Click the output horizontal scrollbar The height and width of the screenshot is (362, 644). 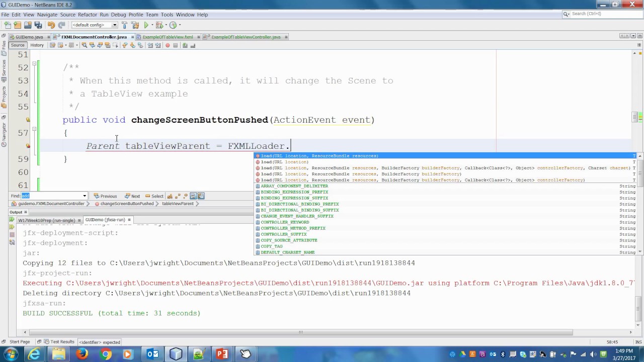pyautogui.click(x=301, y=332)
